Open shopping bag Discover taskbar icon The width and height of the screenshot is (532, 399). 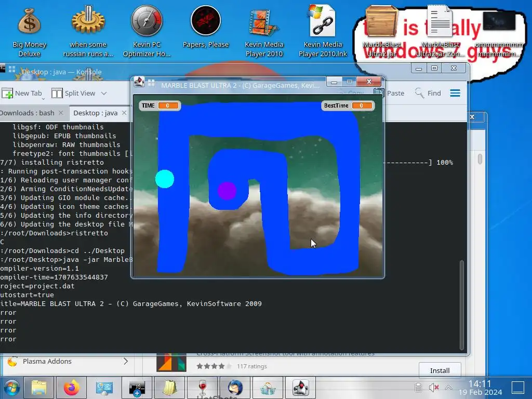pos(170,388)
